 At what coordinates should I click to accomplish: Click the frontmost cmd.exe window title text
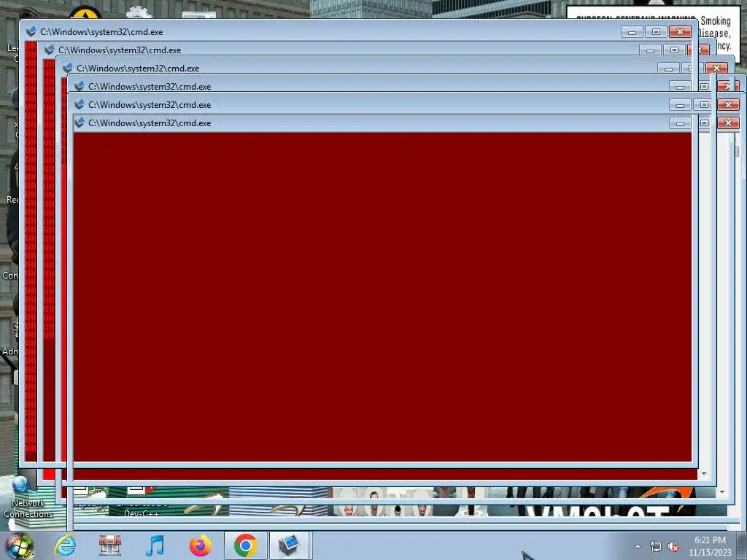pyautogui.click(x=150, y=122)
